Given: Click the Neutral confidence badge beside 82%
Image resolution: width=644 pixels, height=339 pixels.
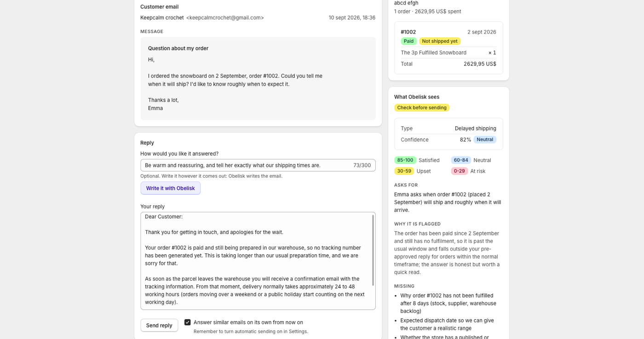Looking at the screenshot, I should coord(485,140).
